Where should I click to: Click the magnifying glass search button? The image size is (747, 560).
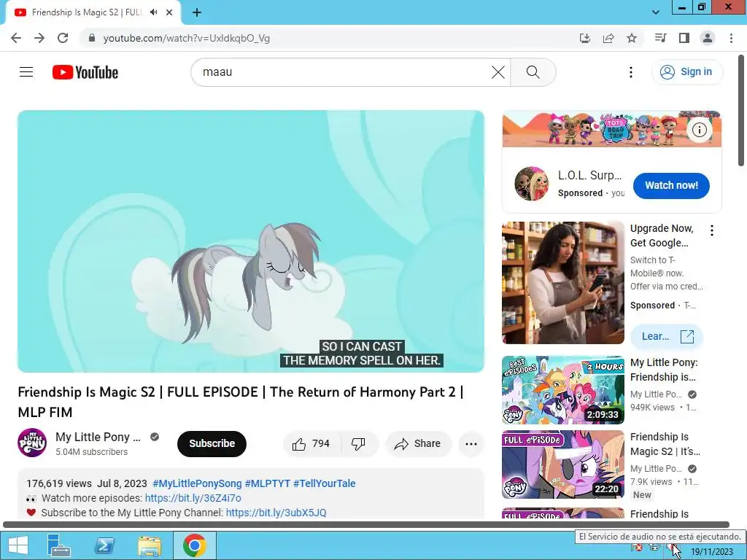pos(533,72)
